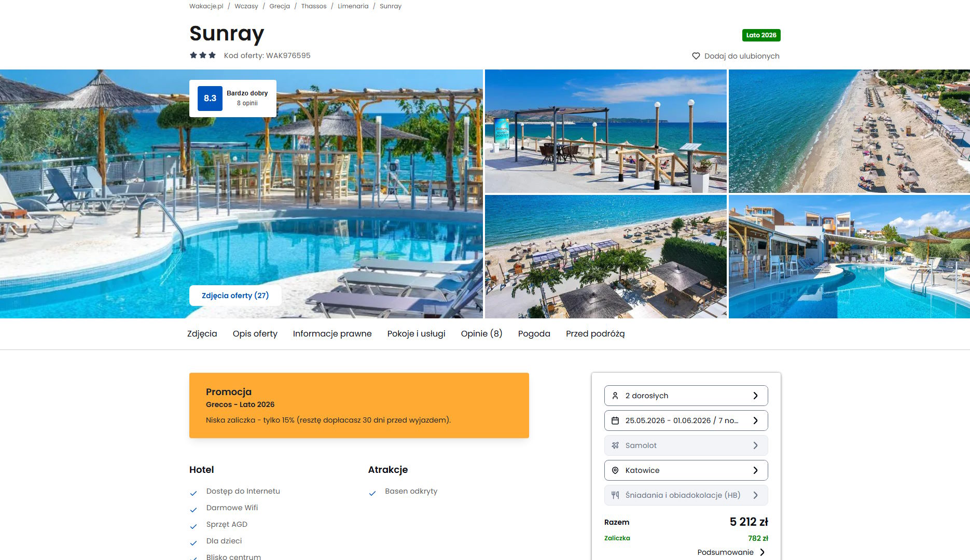Click the airplane icon in Samolot field
This screenshot has width=970, height=560.
[x=615, y=445]
